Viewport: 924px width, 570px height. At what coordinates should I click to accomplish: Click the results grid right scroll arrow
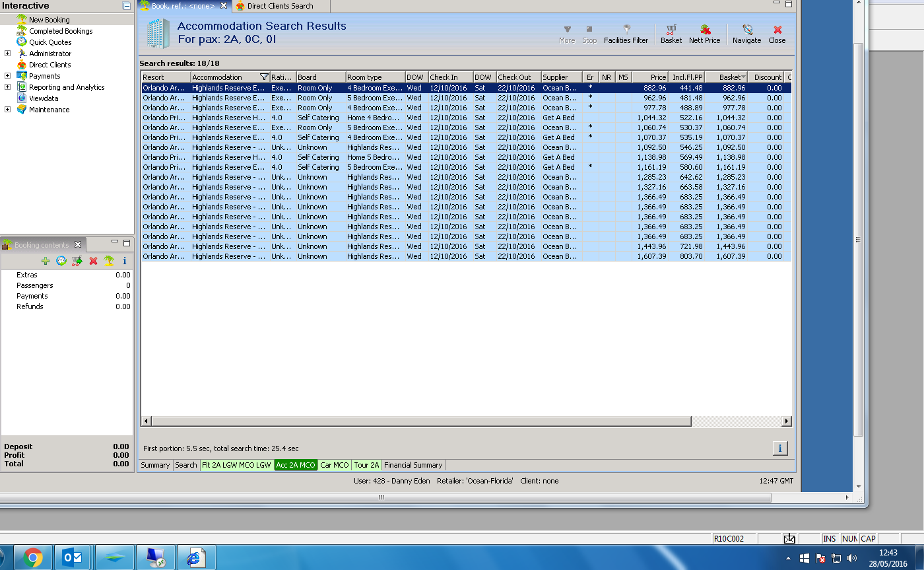[786, 421]
